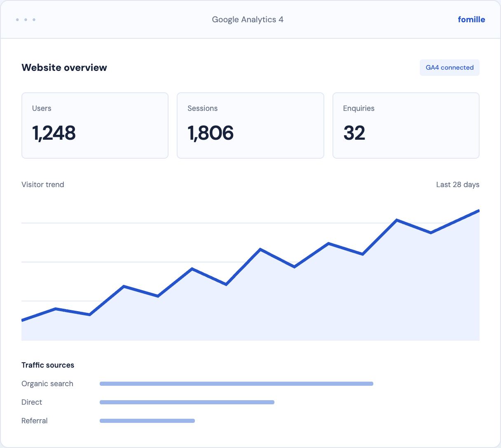The width and height of the screenshot is (501, 448).
Task: Click the Visitor trend label
Action: 43,185
